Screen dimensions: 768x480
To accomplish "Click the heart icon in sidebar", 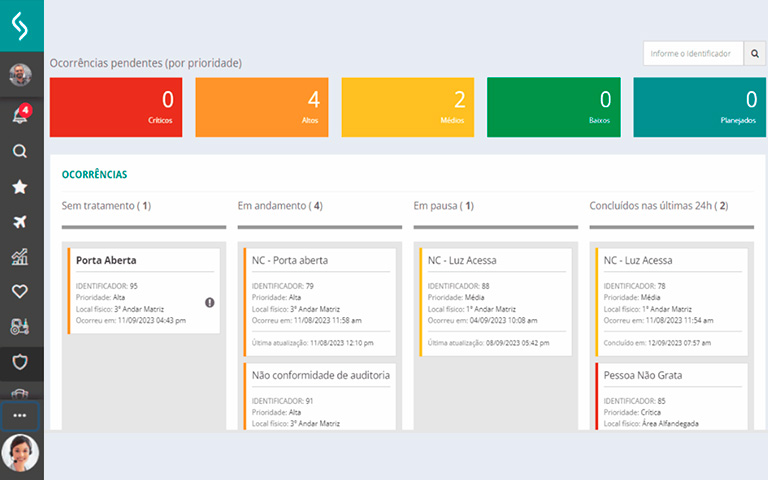I will [x=20, y=291].
